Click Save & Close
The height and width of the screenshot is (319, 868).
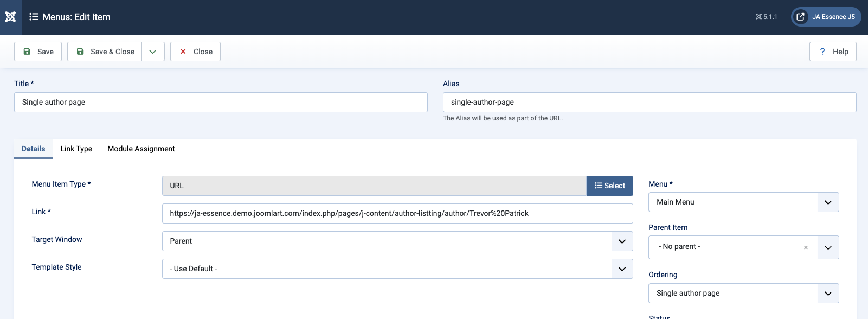tap(105, 52)
